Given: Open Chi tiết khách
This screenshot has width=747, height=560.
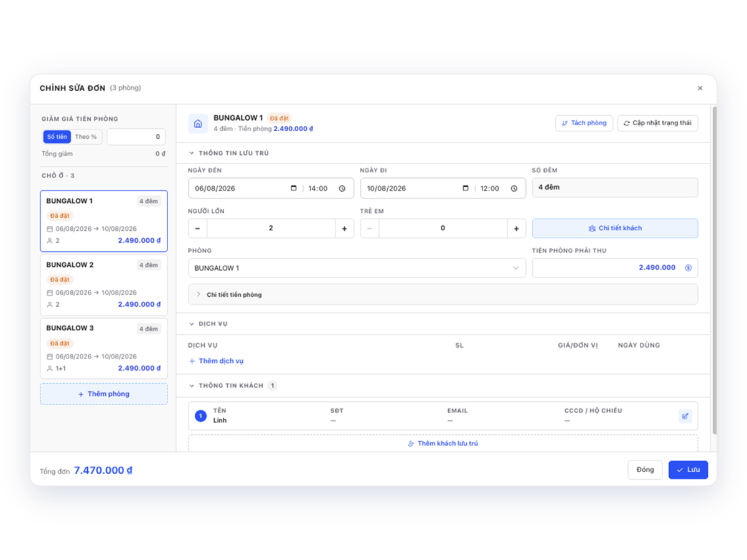Looking at the screenshot, I should coord(615,228).
